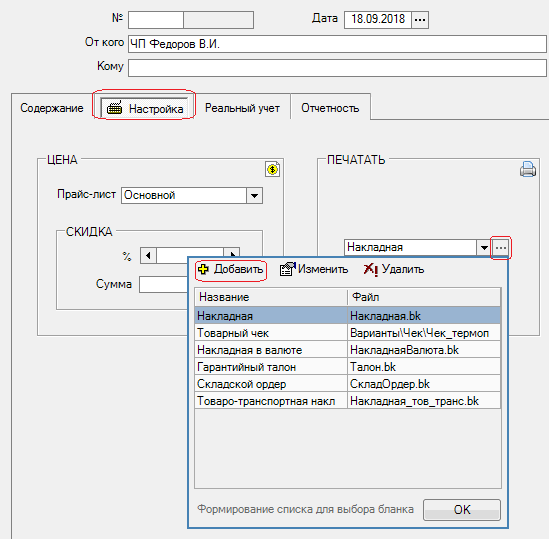549x539 pixels.
Task: Select the Складской ордер row
Action: click(348, 384)
